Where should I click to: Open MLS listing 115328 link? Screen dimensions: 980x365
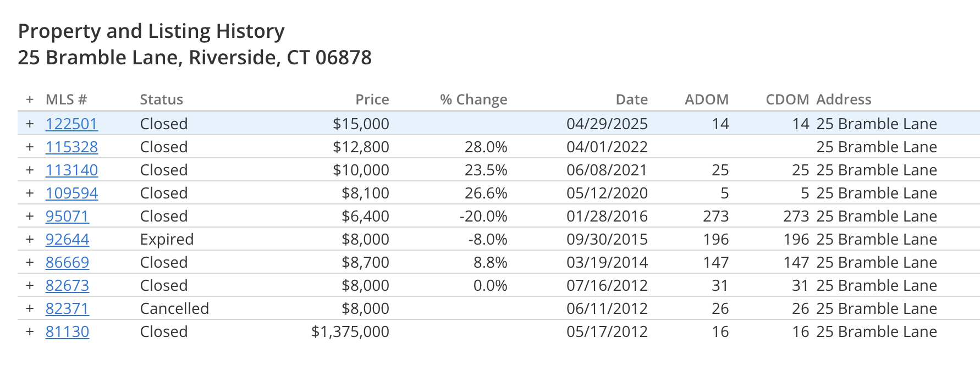tap(71, 147)
